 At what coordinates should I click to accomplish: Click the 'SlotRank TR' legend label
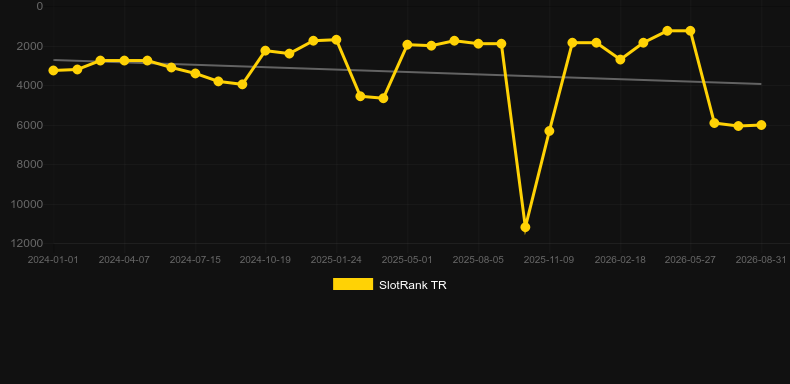(413, 285)
